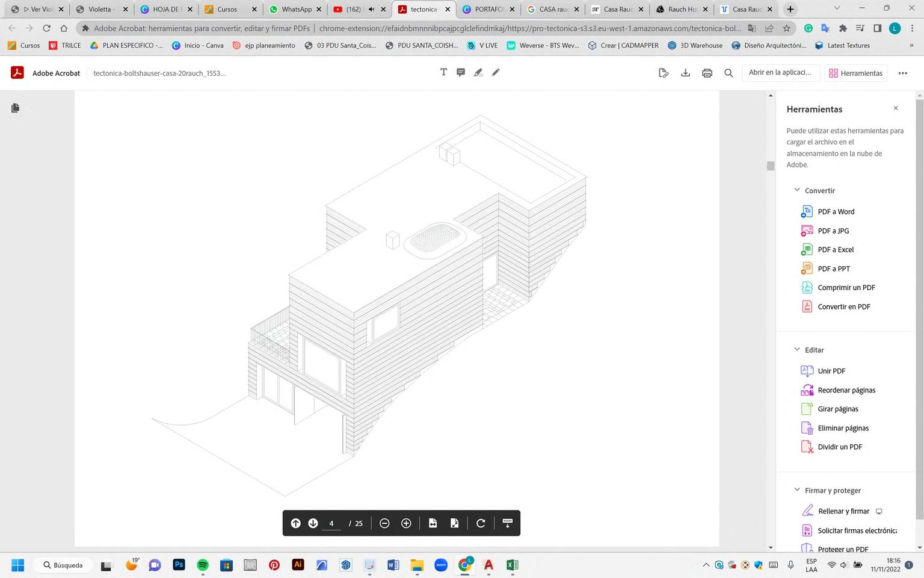This screenshot has height=578, width=924.
Task: Select the highlight text tool
Action: click(x=478, y=72)
